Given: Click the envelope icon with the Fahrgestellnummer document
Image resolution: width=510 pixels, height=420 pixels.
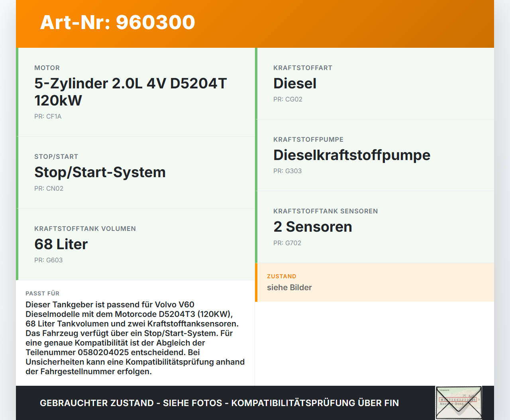Looking at the screenshot, I should pyautogui.click(x=459, y=403).
